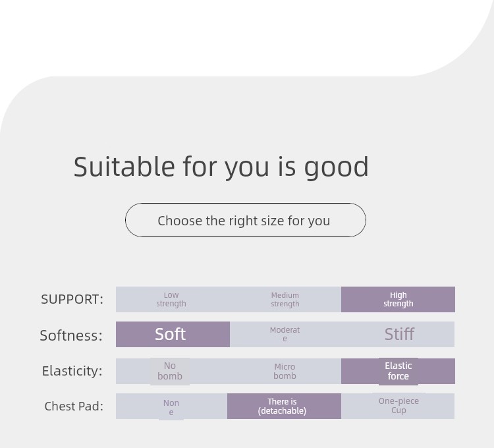Choose the One-piece Cup option
The height and width of the screenshot is (448, 494).
(398, 406)
